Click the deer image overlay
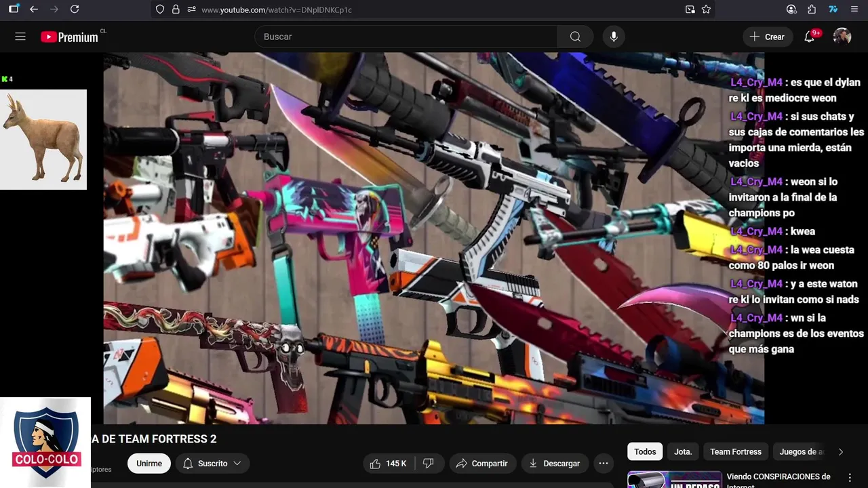This screenshot has height=488, width=868. pyautogui.click(x=43, y=140)
